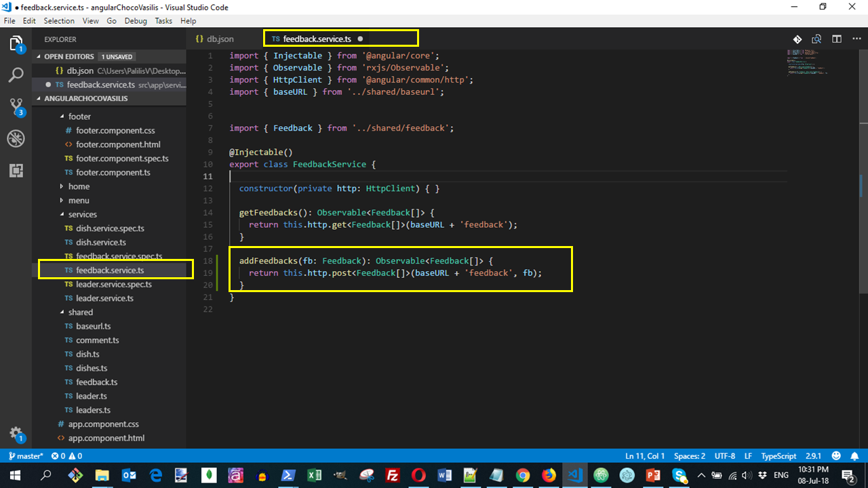The width and height of the screenshot is (868, 488).
Task: Click the Open Preview icon in editor toolbar
Action: pyautogui.click(x=817, y=39)
